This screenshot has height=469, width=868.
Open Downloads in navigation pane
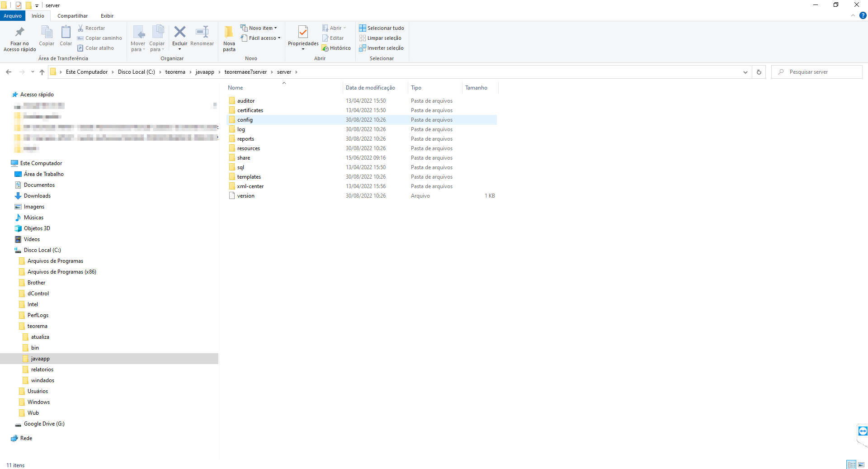click(x=37, y=196)
